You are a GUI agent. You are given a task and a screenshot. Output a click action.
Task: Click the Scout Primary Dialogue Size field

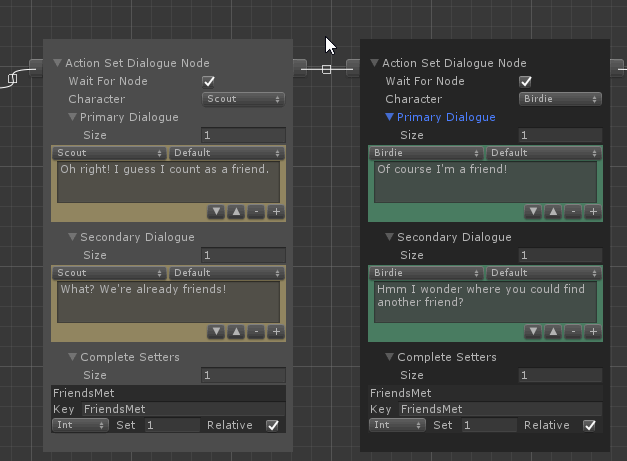[x=244, y=135]
